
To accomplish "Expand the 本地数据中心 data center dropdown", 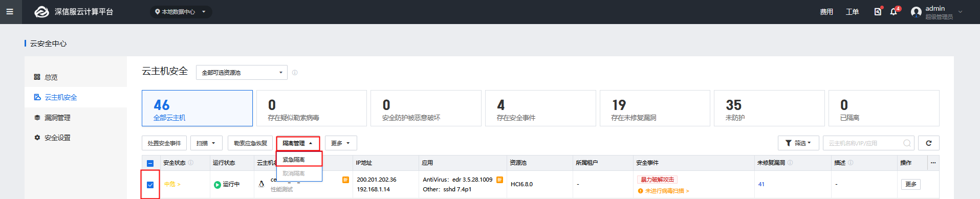I will tap(181, 12).
